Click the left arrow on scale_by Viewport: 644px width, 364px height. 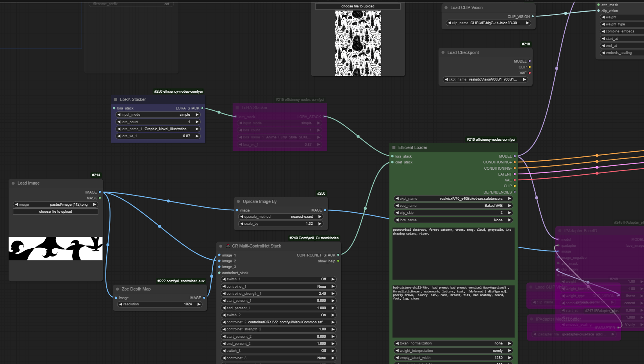click(x=241, y=224)
